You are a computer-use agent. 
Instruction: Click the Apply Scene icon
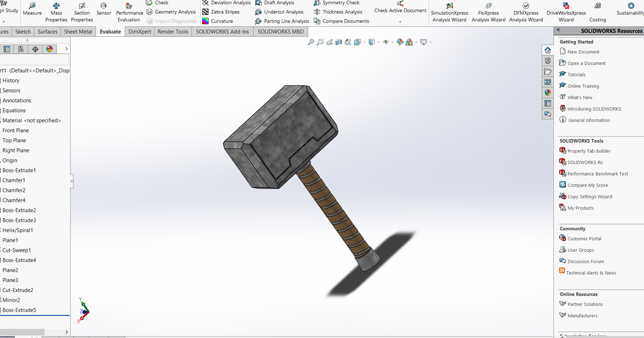(409, 42)
